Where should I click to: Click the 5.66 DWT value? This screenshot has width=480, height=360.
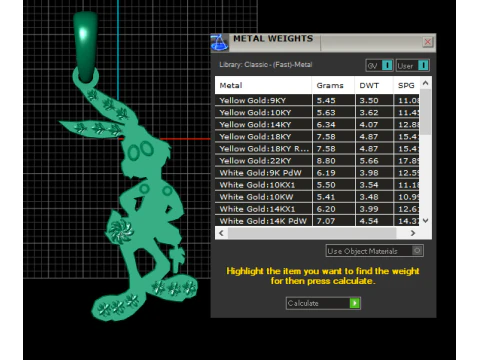click(x=369, y=161)
